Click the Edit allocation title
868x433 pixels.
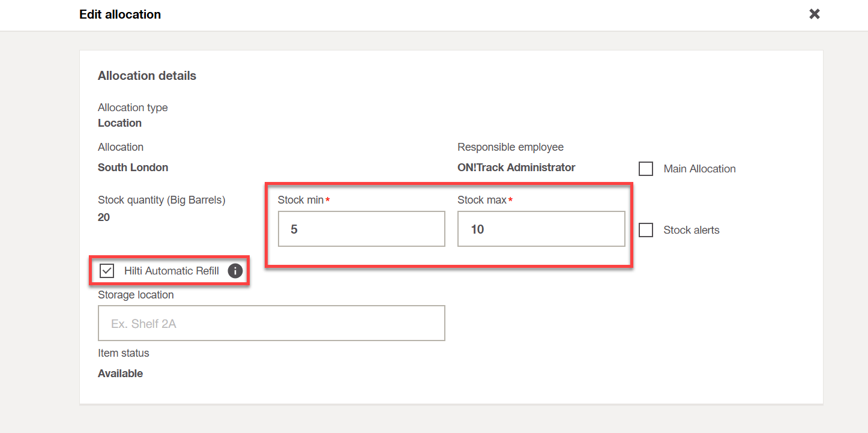click(x=120, y=14)
